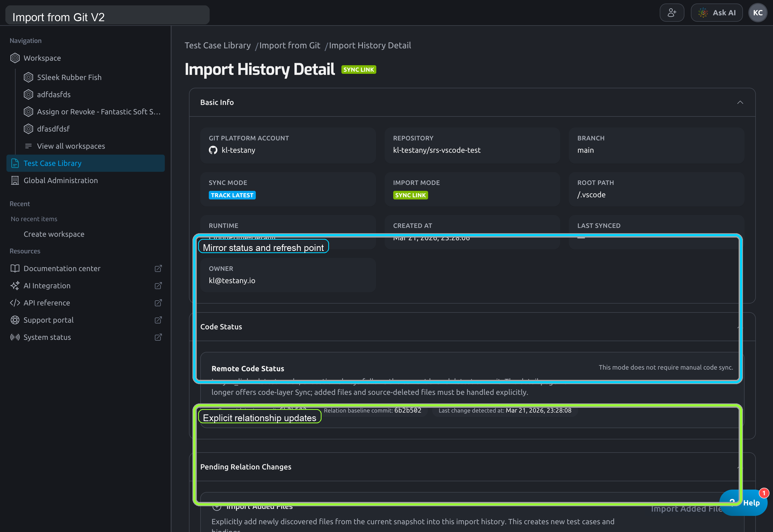
Task: Click the GitHub icon beside kl-testany
Action: coord(213,150)
